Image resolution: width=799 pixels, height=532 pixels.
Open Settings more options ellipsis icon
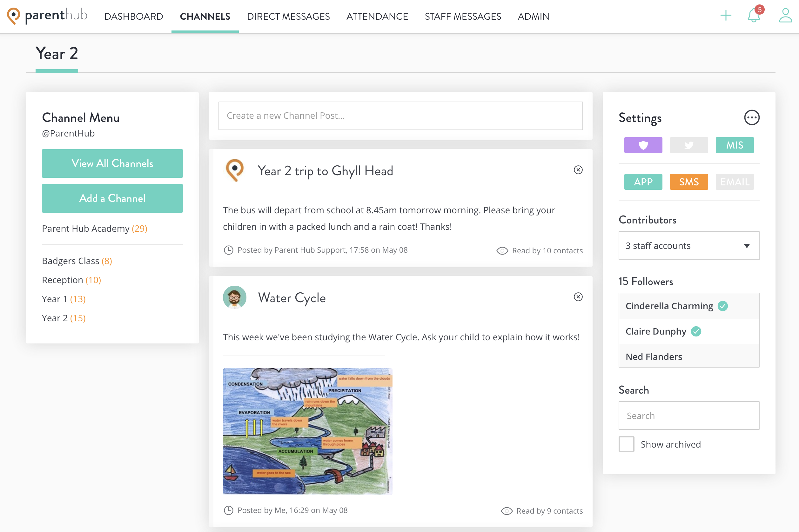coord(751,118)
